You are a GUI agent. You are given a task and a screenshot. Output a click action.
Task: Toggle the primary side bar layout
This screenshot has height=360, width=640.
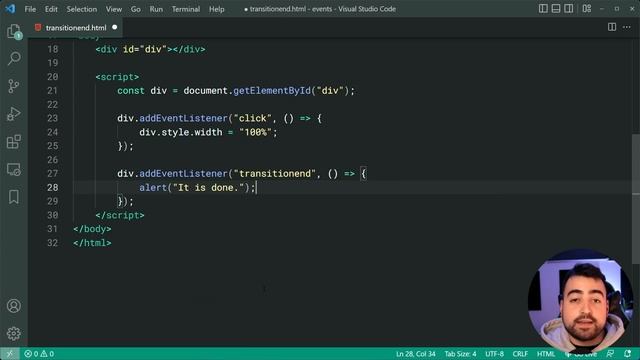543,9
